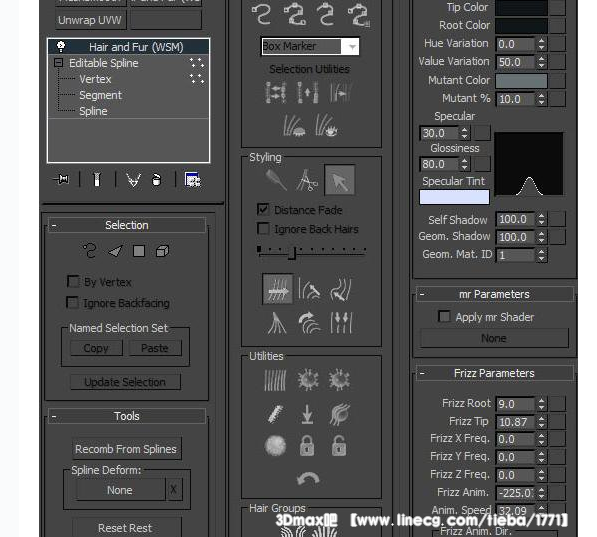
Task: Select the Hair Brush styling tool
Action: point(276,180)
